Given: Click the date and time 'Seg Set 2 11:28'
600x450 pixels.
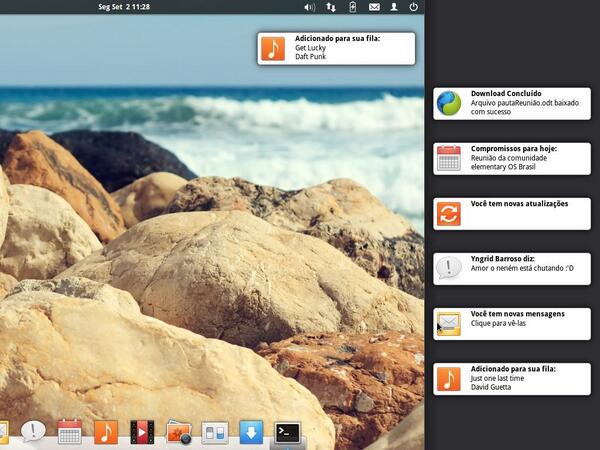Looking at the screenshot, I should pyautogui.click(x=124, y=7).
